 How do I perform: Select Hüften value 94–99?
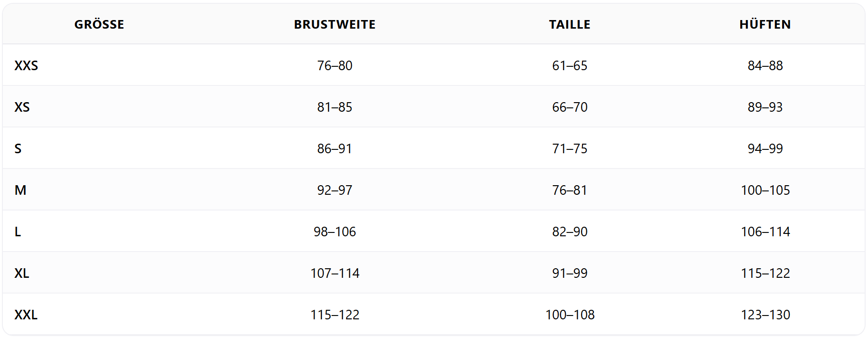coord(765,148)
